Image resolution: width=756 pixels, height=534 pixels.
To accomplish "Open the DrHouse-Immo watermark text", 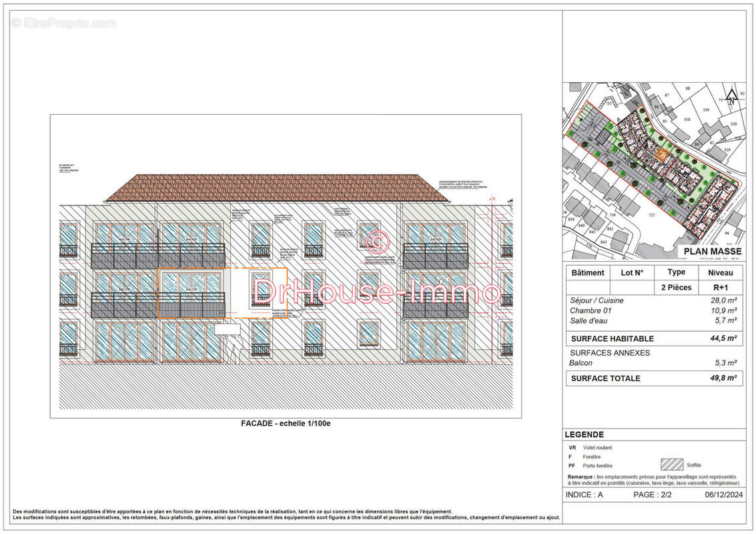I will 378,292.
